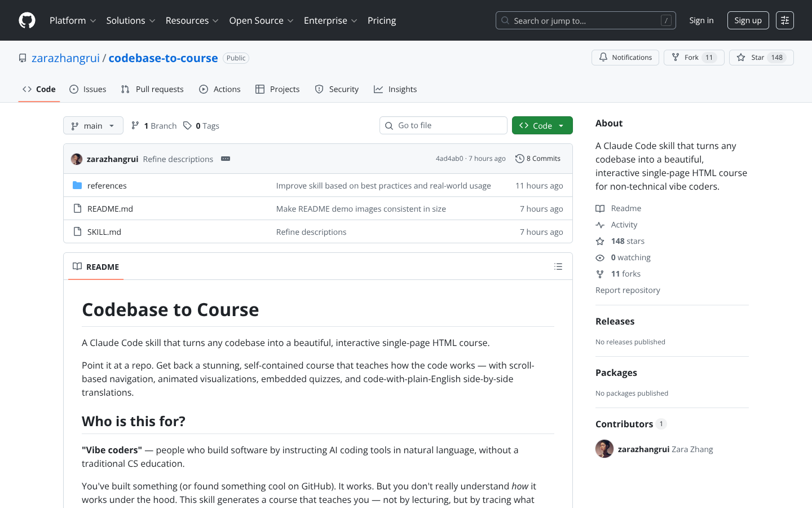
Task: Click the Star button
Action: 752,58
